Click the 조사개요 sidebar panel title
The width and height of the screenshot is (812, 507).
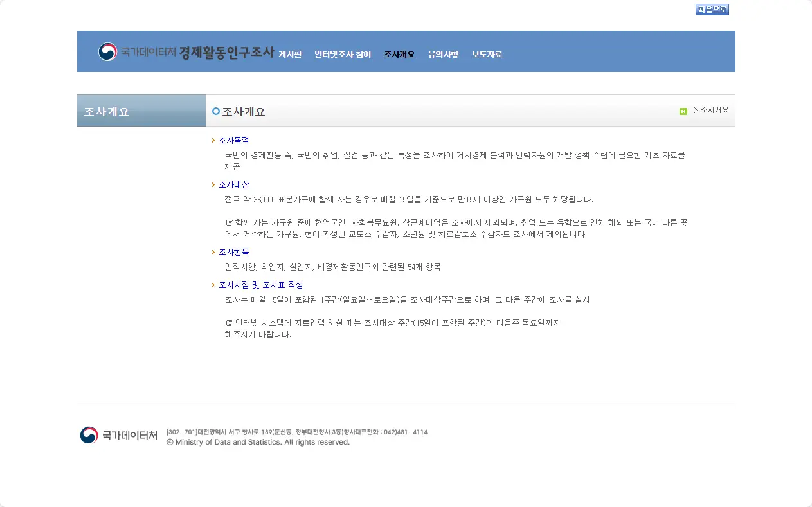(x=105, y=111)
